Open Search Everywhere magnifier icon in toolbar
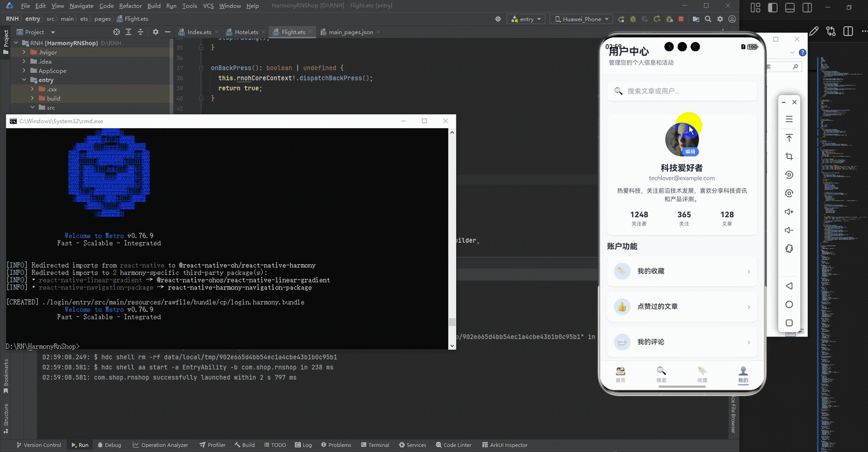The height and width of the screenshot is (452, 868). click(x=708, y=19)
